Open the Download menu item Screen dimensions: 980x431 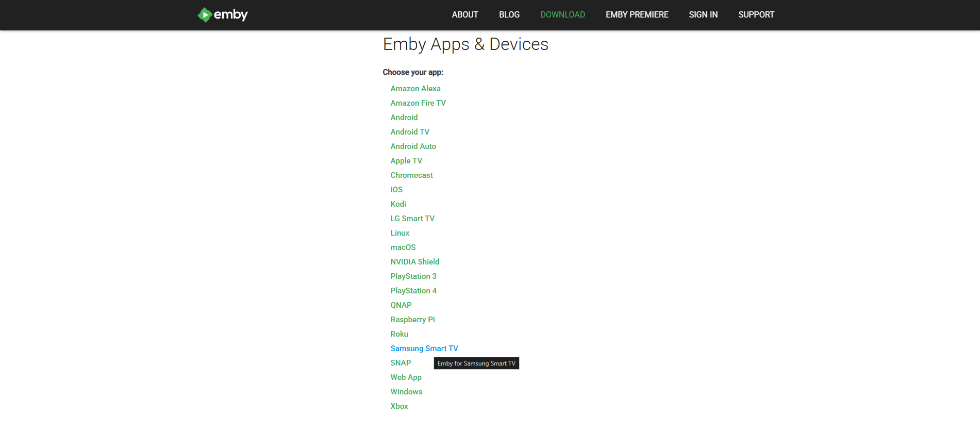click(562, 15)
